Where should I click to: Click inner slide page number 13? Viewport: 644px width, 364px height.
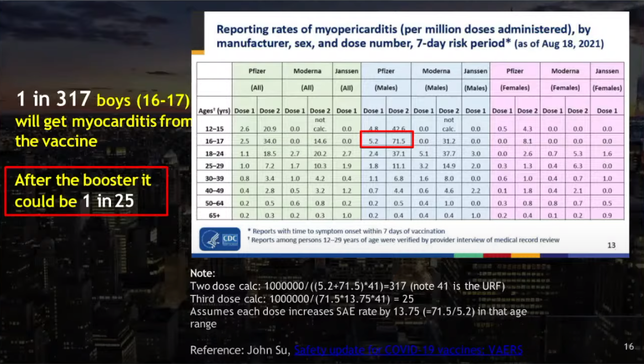pos(611,245)
